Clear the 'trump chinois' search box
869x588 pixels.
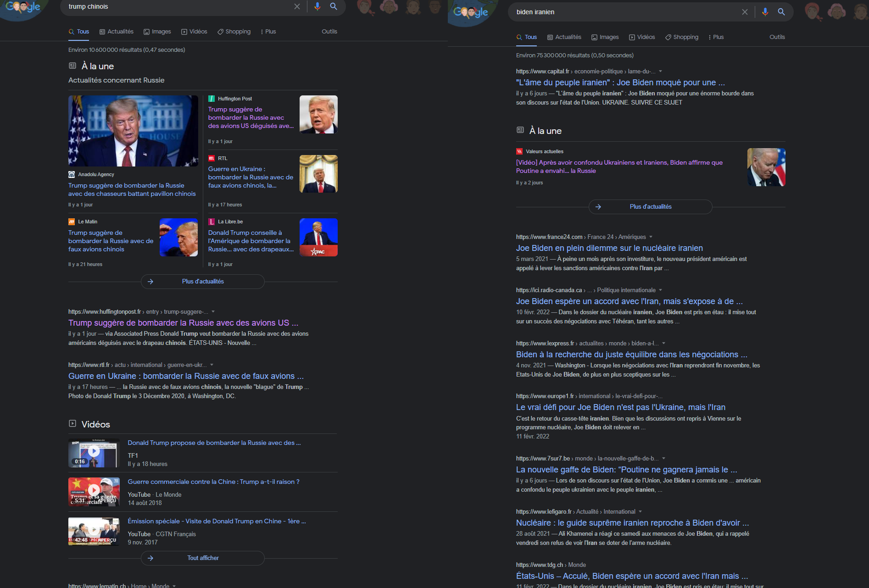[x=297, y=6]
